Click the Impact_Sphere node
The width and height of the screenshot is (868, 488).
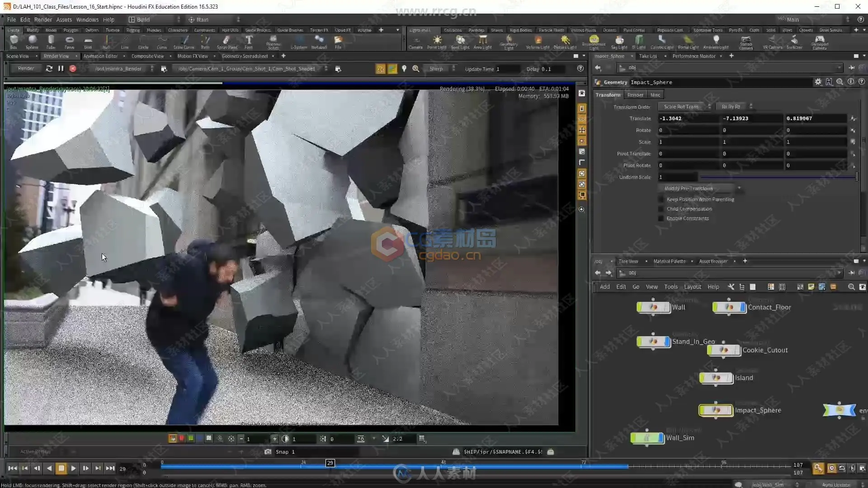[716, 410]
